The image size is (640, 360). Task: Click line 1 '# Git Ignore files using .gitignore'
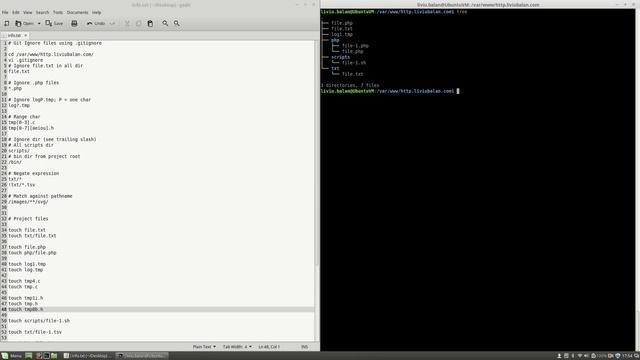[55, 43]
